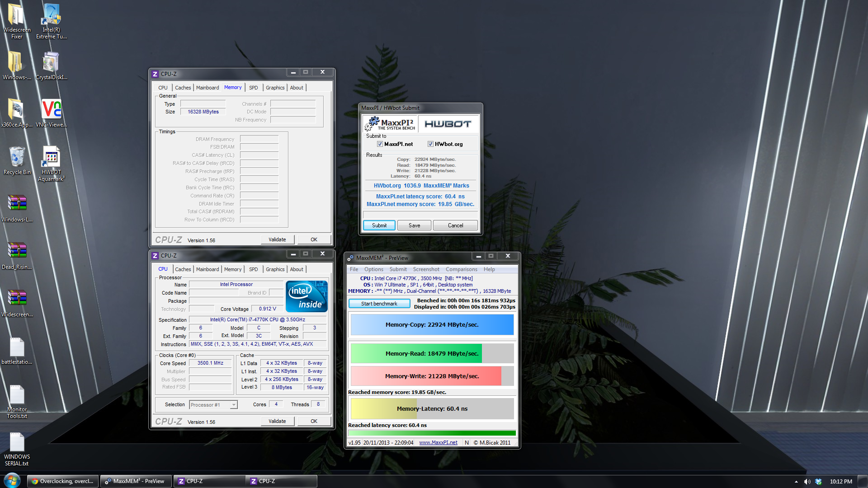Click the Memory-Read result bar
The height and width of the screenshot is (488, 868).
pyautogui.click(x=432, y=354)
